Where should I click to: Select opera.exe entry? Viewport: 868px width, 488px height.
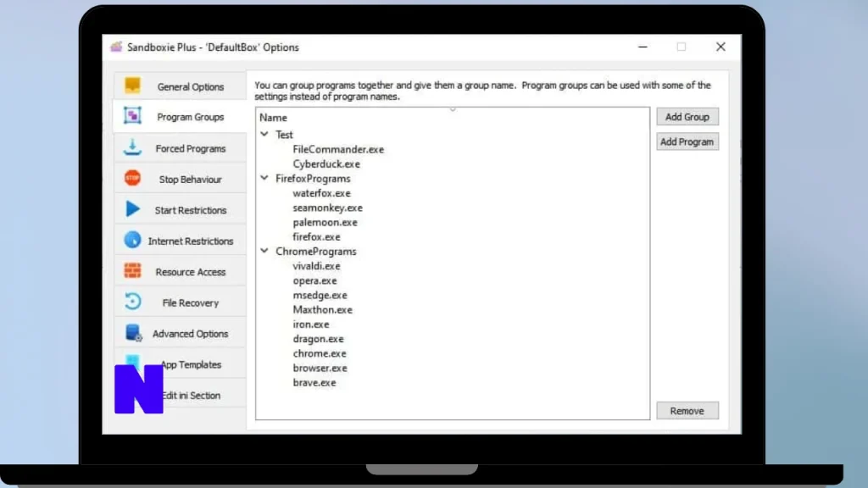pos(314,280)
